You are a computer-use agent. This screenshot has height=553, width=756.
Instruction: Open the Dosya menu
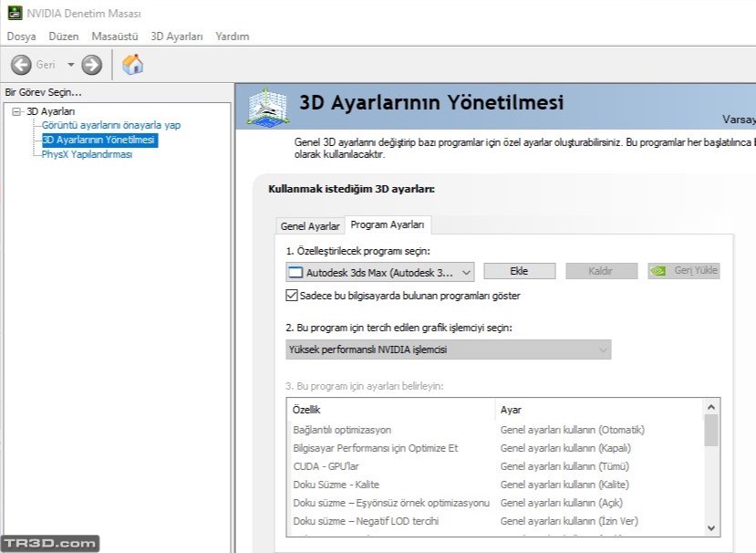(x=21, y=37)
